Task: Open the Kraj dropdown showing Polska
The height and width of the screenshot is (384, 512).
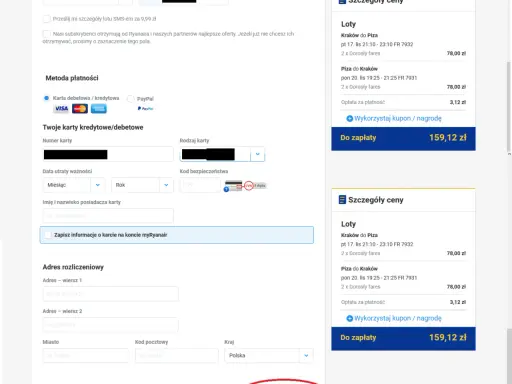Action: pos(269,356)
